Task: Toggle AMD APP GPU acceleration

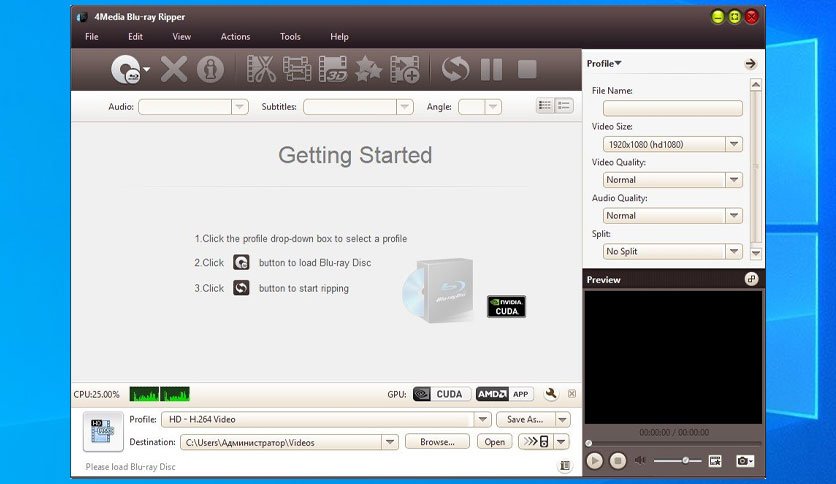Action: click(504, 394)
